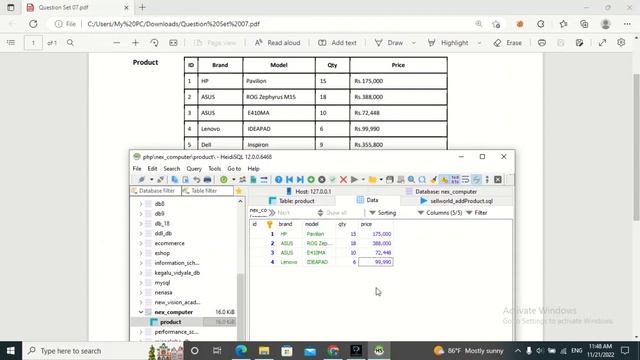This screenshot has height=360, width=640.
Task: Expand the mysql database node
Action: point(141,282)
